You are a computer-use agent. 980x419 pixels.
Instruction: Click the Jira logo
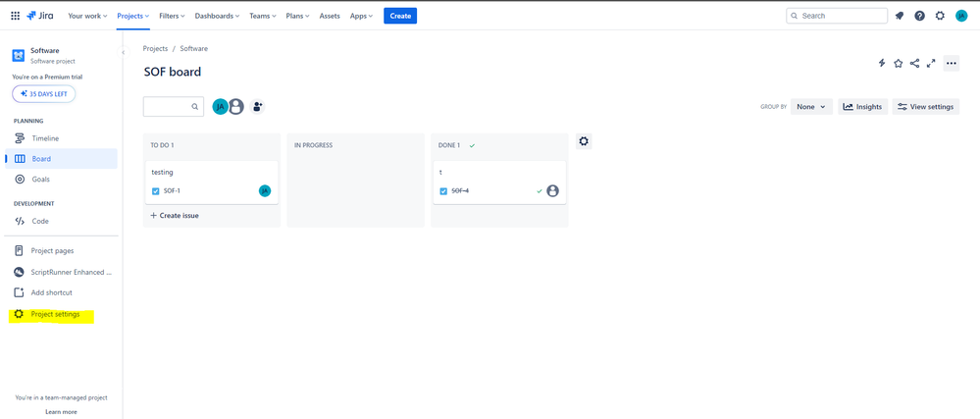click(x=39, y=16)
